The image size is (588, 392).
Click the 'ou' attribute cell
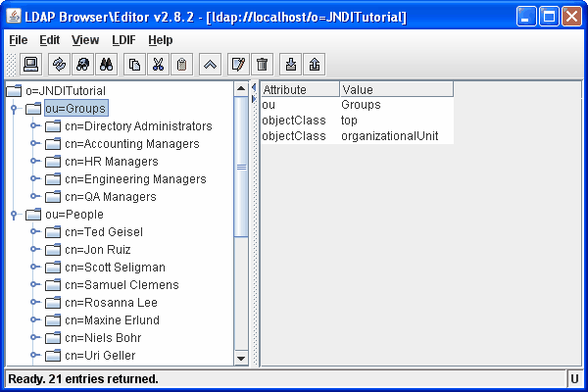301,105
